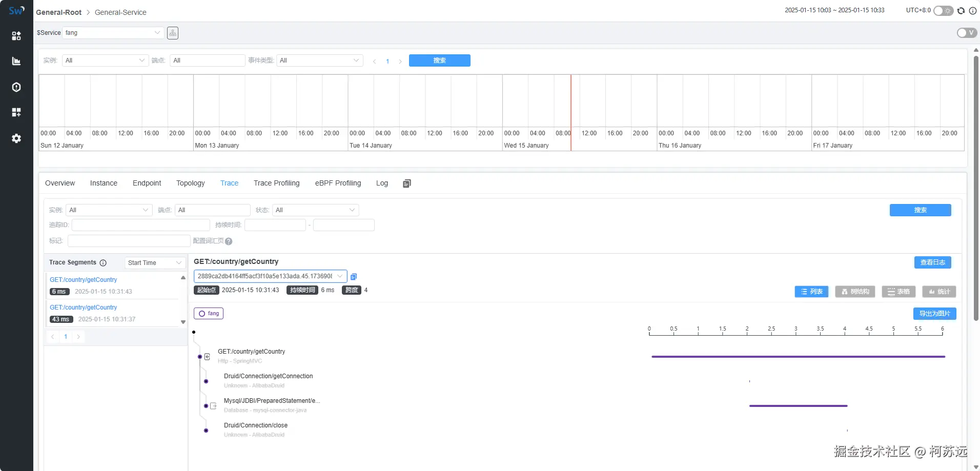Click the info icon in the top bar
The height and width of the screenshot is (471, 980).
tap(972, 11)
